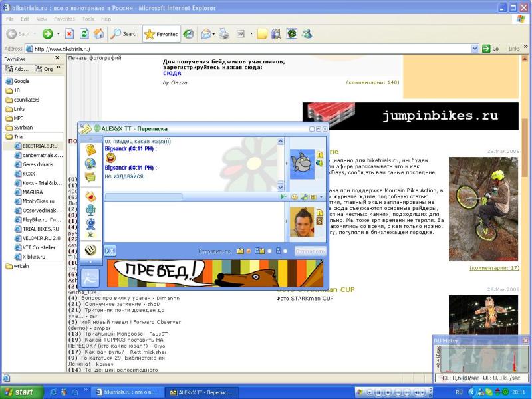Select the second 'send via' radio option
Image resolution: width=532 pixels, height=399 pixels.
pyautogui.click(x=268, y=251)
